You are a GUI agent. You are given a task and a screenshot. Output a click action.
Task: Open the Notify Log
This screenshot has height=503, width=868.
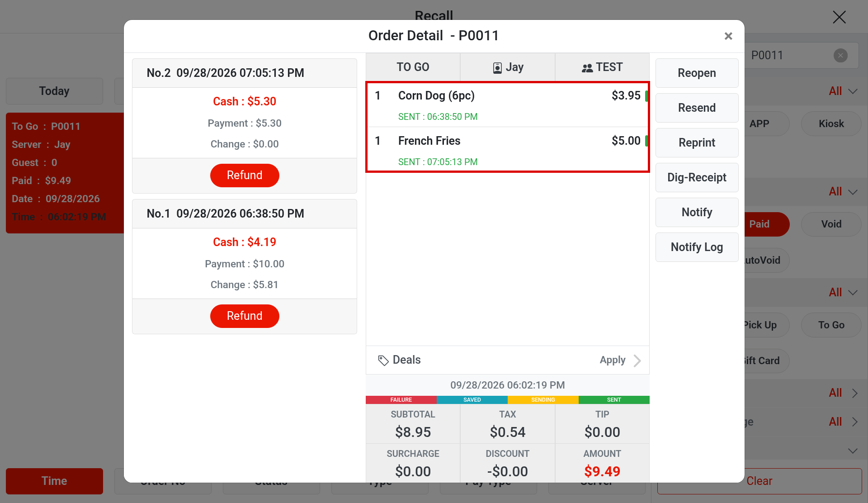(697, 247)
